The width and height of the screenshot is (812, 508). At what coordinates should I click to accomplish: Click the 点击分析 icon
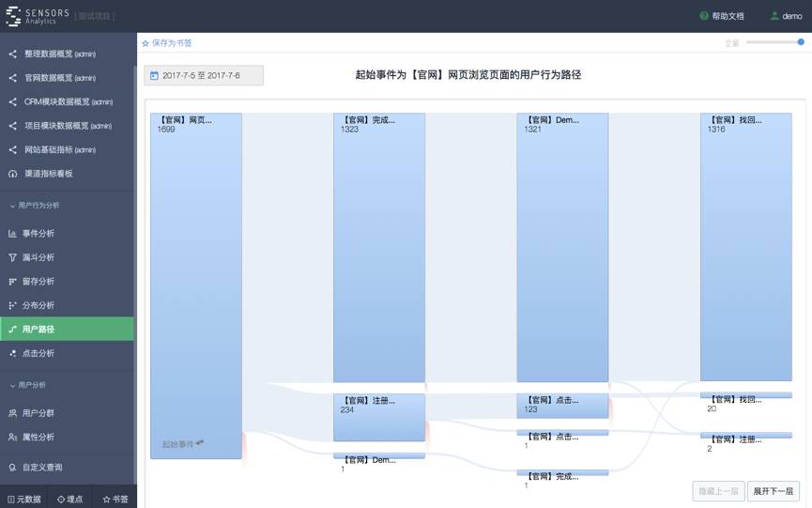12,353
